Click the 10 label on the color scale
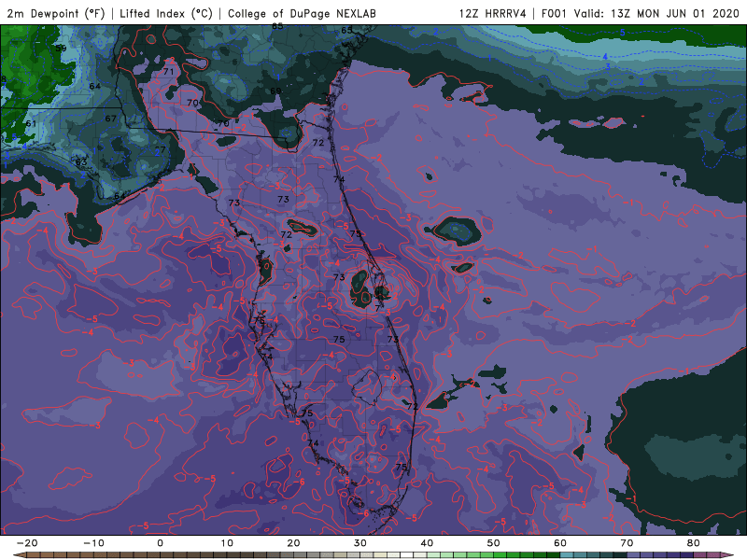The image size is (747, 560). [227, 543]
